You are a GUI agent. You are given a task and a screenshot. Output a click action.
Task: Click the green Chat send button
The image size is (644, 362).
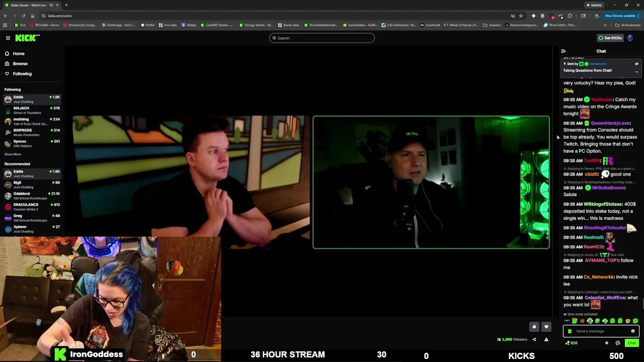pos(632,343)
